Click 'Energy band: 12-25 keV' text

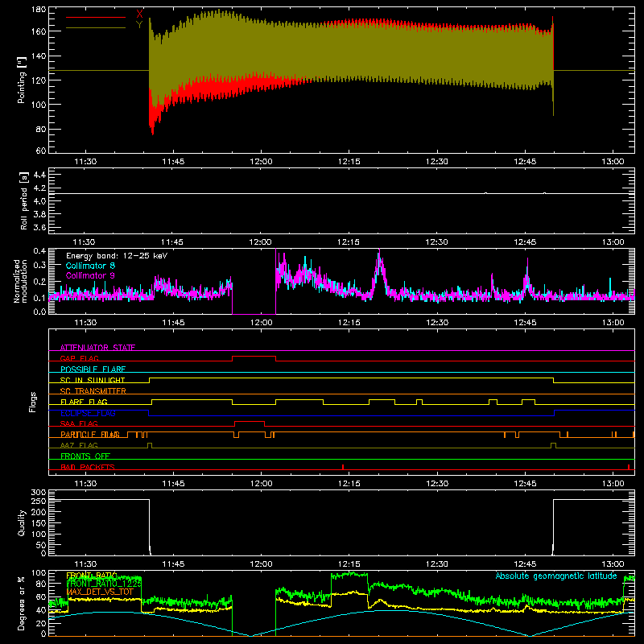click(117, 256)
